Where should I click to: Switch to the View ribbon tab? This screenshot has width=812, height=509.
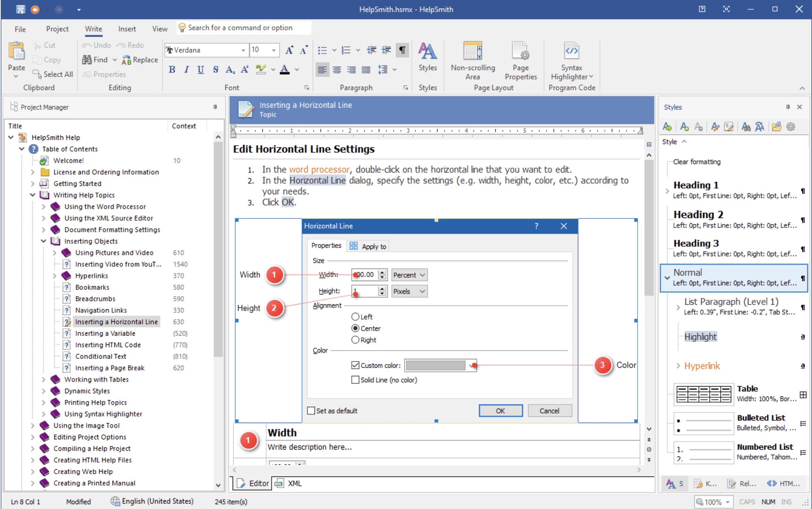[x=160, y=29]
